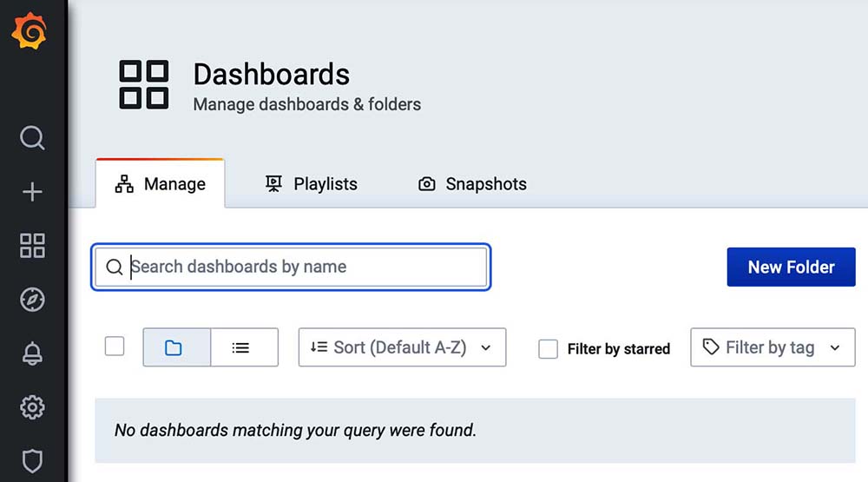Open Alerting bell icon in sidebar

pyautogui.click(x=32, y=353)
